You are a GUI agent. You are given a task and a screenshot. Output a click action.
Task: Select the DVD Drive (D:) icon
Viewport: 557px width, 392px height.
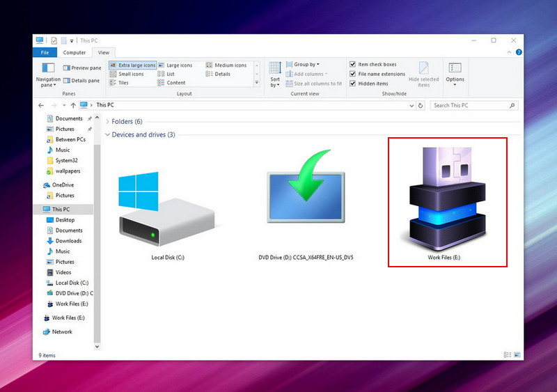click(306, 205)
